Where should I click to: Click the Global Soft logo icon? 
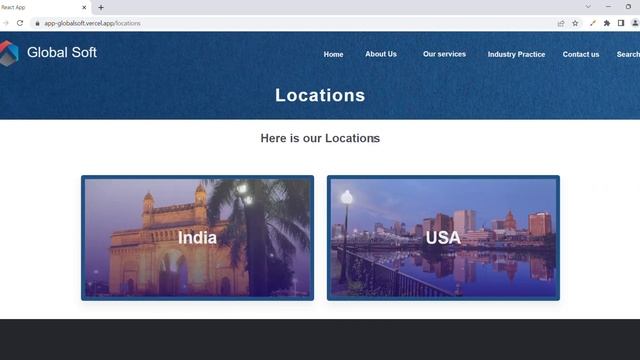(9, 53)
